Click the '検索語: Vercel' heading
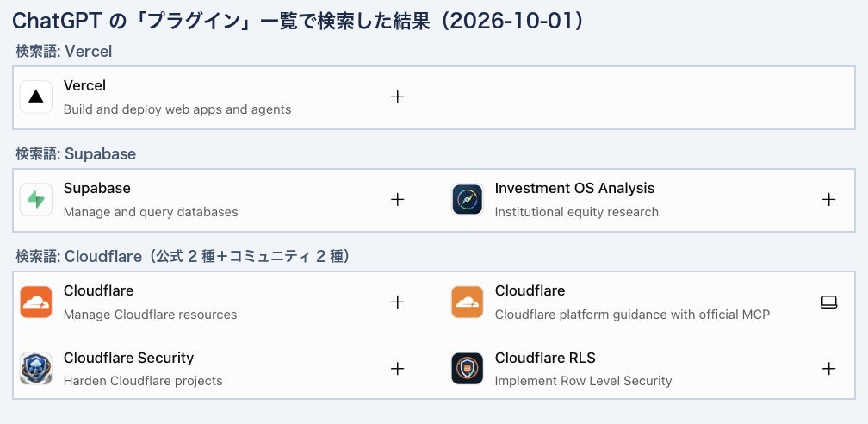 64,52
